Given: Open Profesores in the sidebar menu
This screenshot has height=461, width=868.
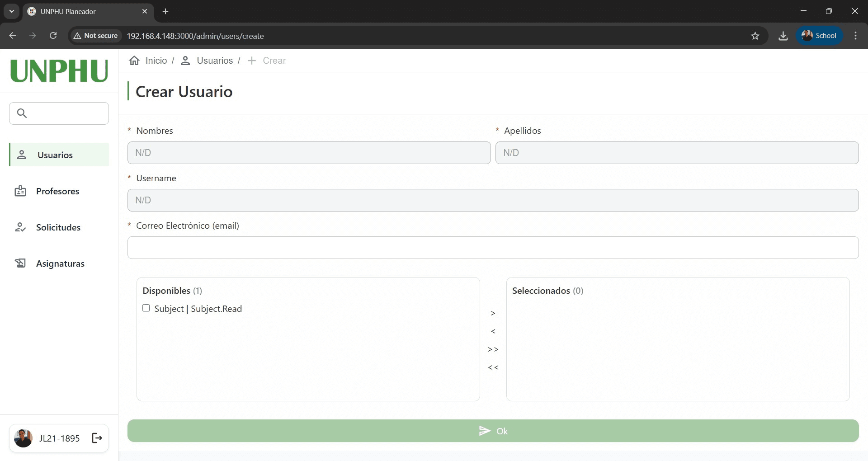Looking at the screenshot, I should (59, 191).
